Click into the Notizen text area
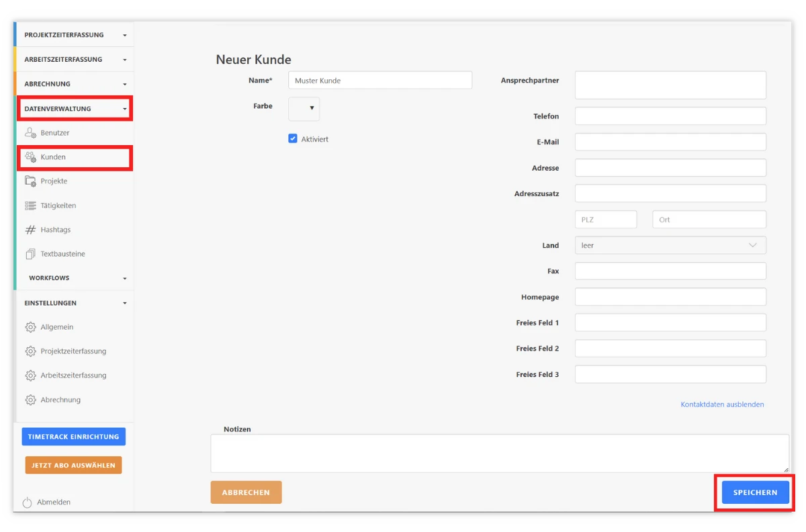The image size is (806, 532). tap(499, 453)
